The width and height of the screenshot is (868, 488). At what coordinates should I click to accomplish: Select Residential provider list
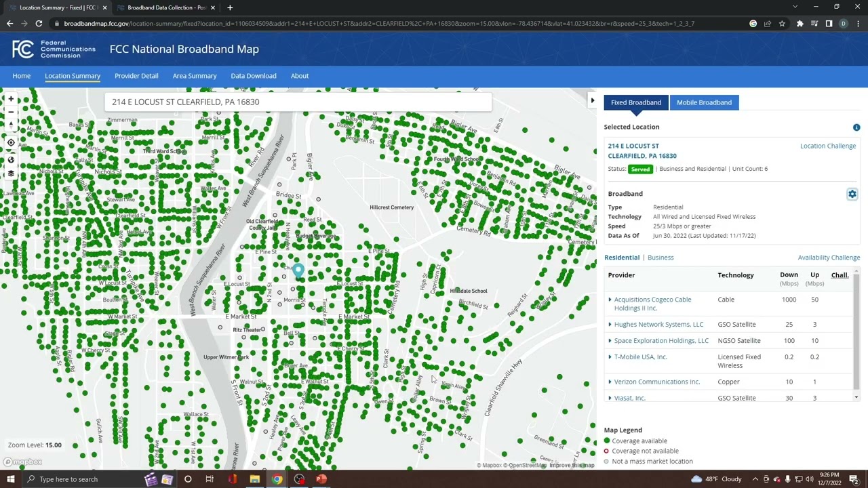[622, 258]
